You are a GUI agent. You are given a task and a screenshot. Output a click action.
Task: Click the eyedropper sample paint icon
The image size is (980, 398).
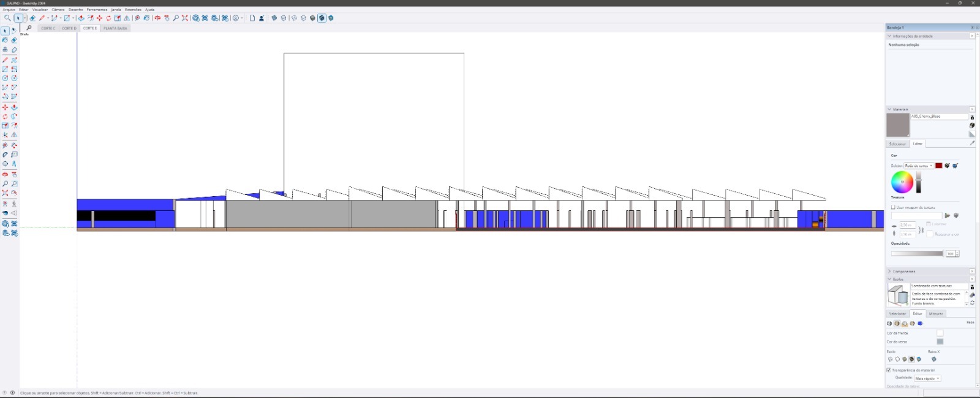pyautogui.click(x=971, y=144)
